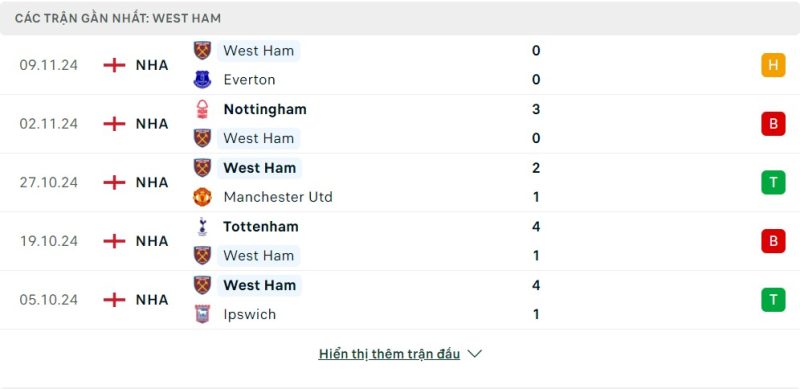Screen dimensions: 800x389
Task: Click green T badge for Manchester Utd match
Action: coord(773,183)
